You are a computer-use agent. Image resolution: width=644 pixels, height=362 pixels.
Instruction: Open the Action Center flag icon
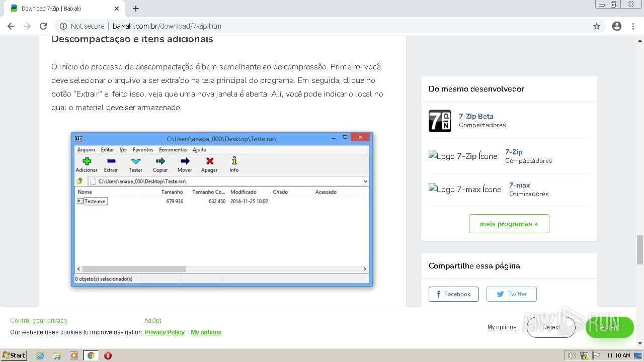pos(596,355)
